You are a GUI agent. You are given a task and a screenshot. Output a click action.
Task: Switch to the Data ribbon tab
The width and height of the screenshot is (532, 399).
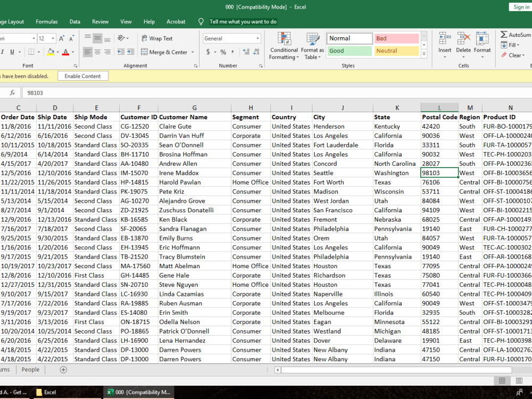pyautogui.click(x=74, y=22)
